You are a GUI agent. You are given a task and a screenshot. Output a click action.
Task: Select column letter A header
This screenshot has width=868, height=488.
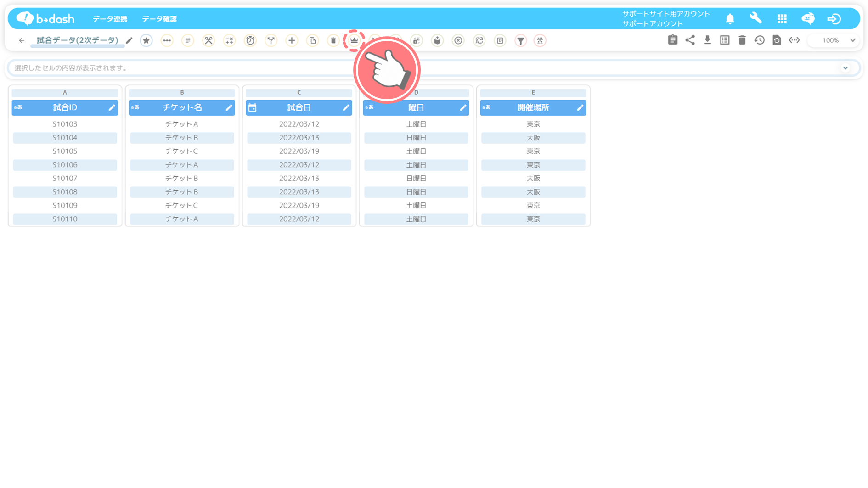tap(65, 93)
